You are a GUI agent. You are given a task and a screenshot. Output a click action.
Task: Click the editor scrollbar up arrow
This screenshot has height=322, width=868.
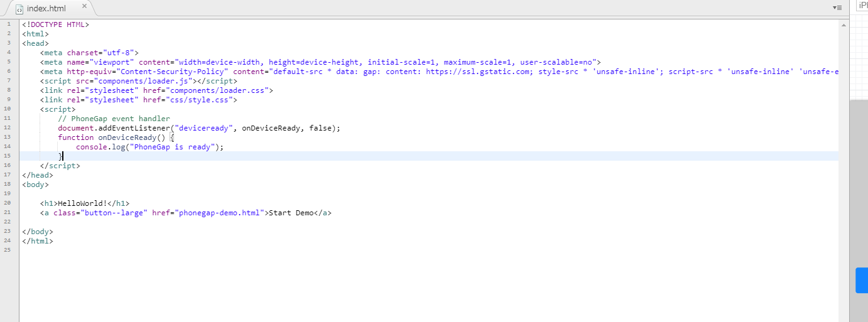(x=844, y=25)
